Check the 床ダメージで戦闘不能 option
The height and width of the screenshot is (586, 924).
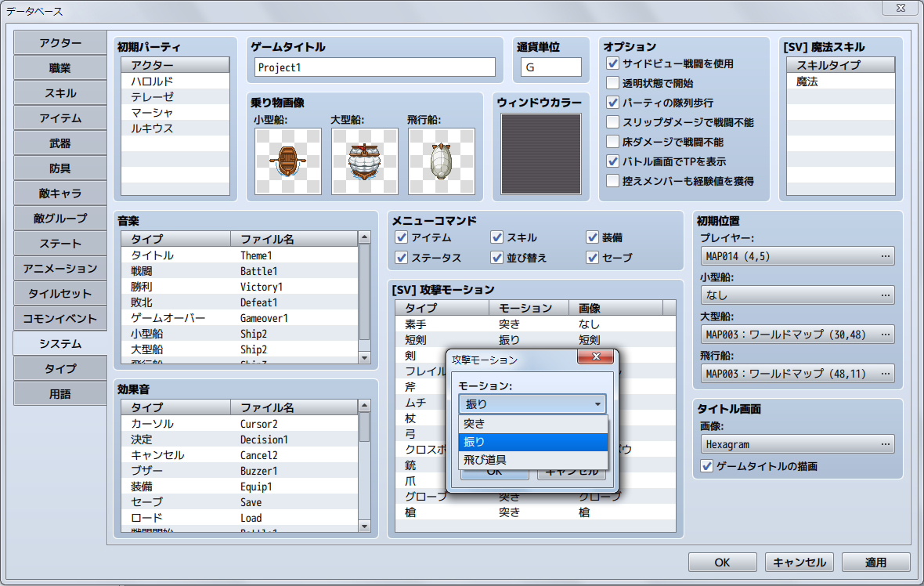point(612,142)
